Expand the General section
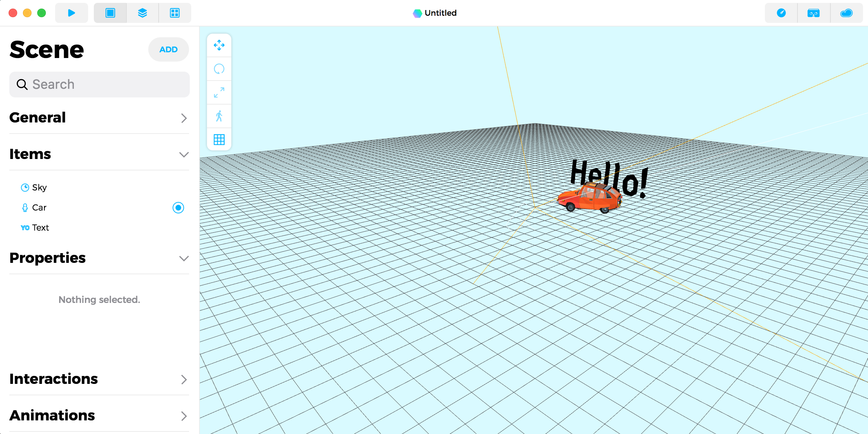Image resolution: width=868 pixels, height=434 pixels. 184,118
